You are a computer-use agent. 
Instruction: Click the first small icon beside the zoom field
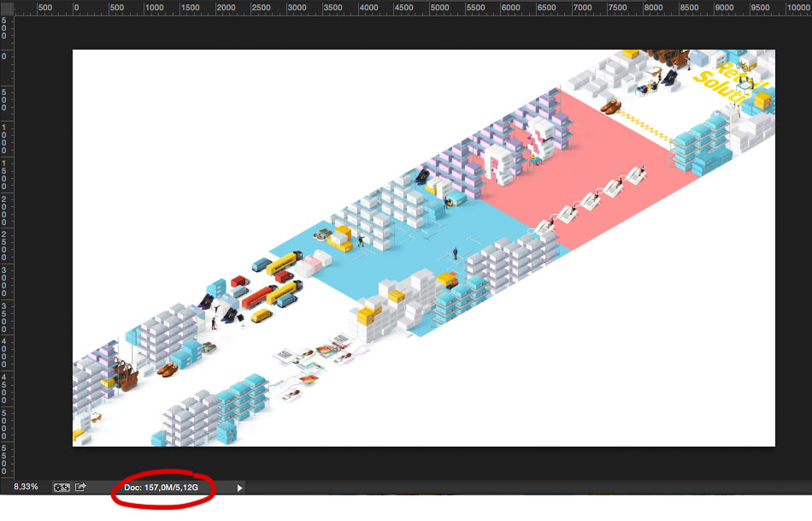(x=62, y=487)
